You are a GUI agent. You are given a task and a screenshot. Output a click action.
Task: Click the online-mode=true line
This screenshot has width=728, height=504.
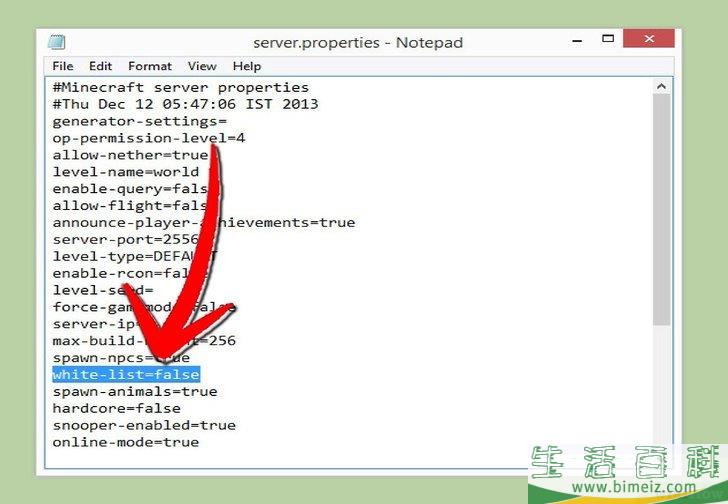point(126,442)
